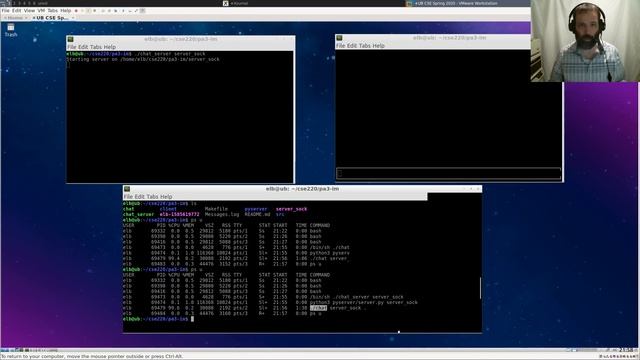This screenshot has width=640, height=360.
Task: Open Tabs menu in the ps output terminal
Action: pyautogui.click(x=153, y=197)
